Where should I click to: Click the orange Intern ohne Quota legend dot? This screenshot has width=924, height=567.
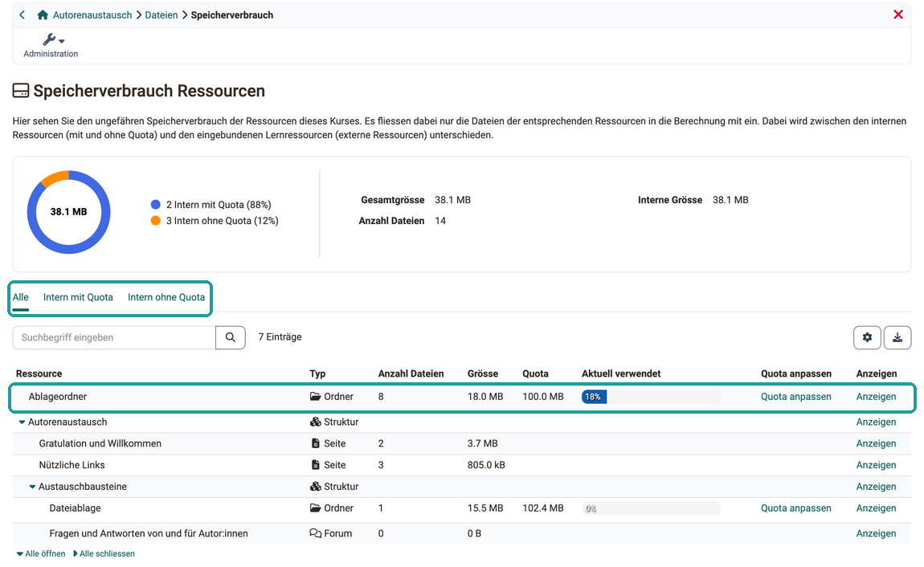(156, 220)
